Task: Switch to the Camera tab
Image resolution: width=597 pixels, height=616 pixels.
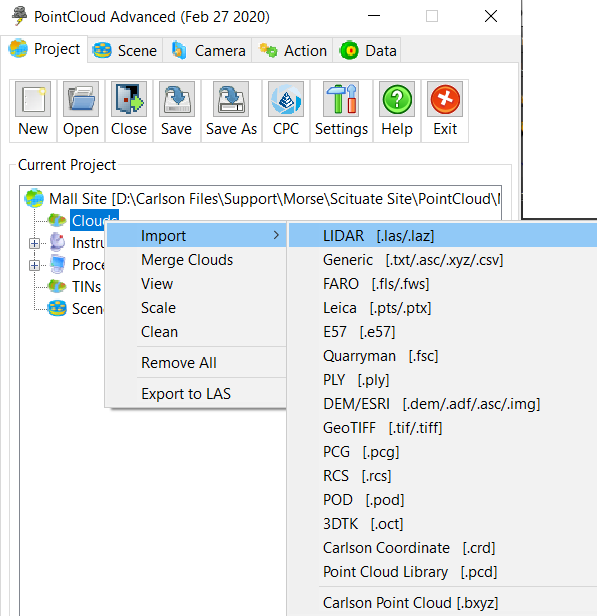Action: (x=208, y=50)
